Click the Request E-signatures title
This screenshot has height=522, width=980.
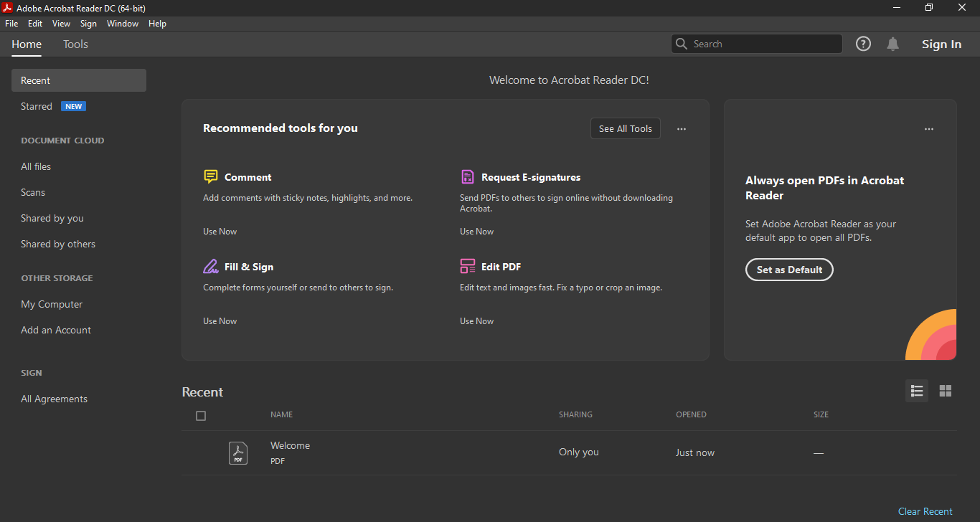[x=531, y=177]
